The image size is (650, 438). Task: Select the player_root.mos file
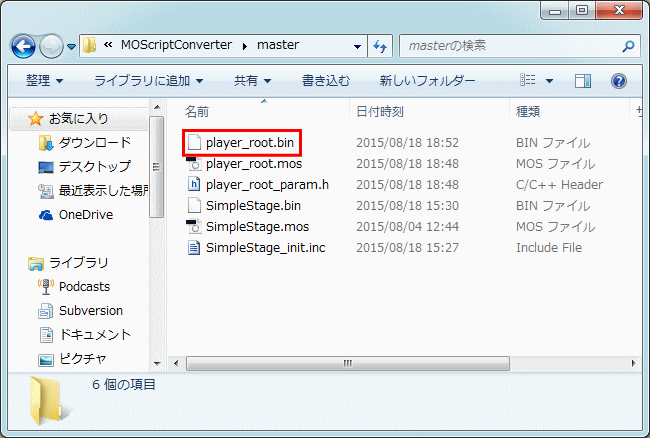(x=254, y=164)
